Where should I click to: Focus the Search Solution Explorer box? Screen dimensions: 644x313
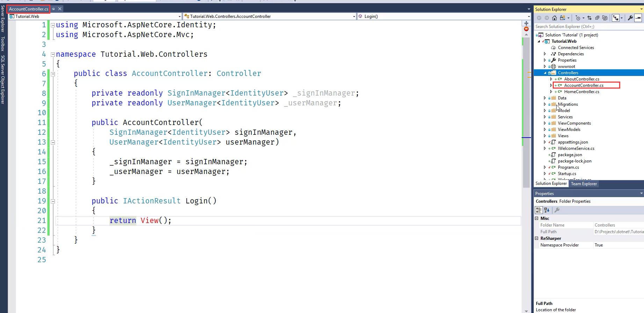pyautogui.click(x=589, y=27)
